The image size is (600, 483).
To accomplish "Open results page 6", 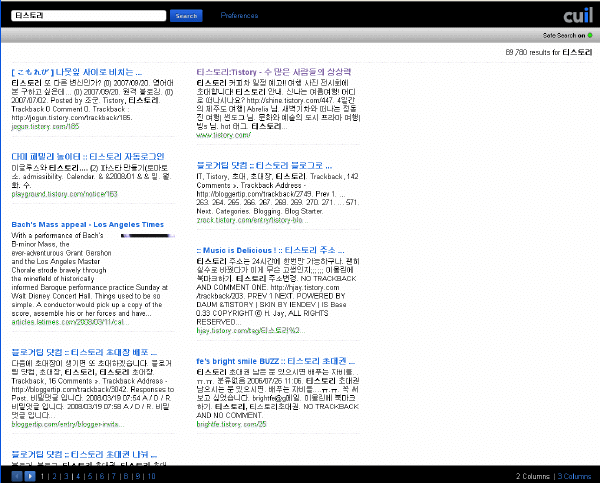I will [x=102, y=476].
